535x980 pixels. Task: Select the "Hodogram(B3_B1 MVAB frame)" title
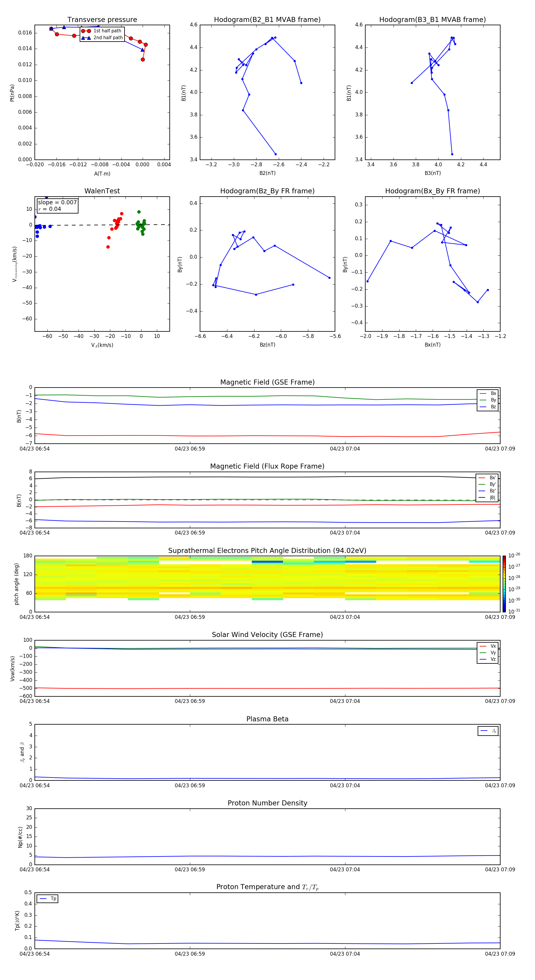coord(432,20)
